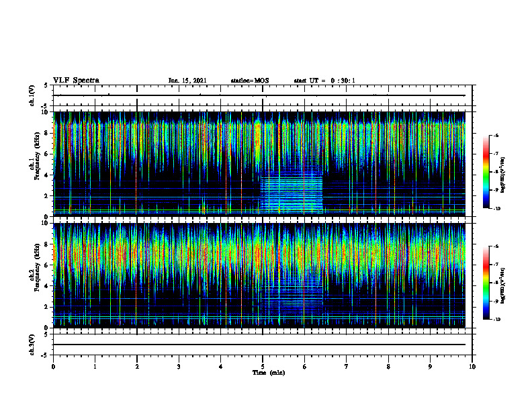Select the ch.1 color bar log(PSD) label
The width and height of the screenshot is (532, 411).
(x=503, y=175)
